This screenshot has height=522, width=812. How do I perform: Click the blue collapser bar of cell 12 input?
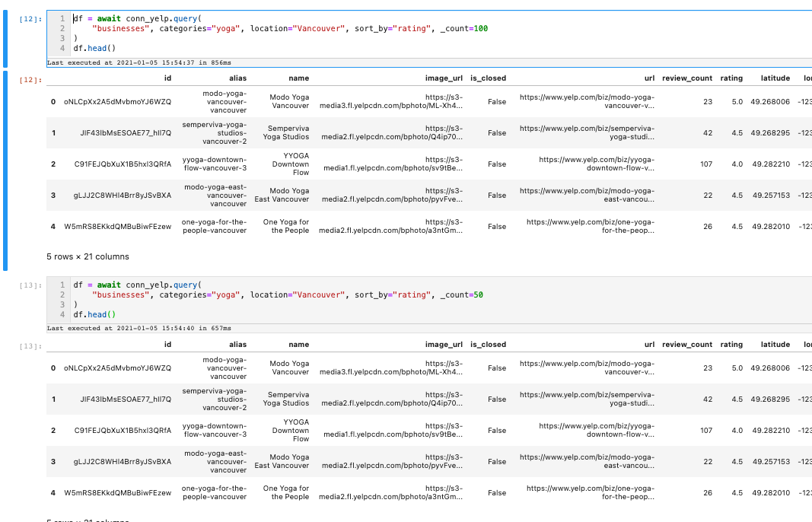5,39
